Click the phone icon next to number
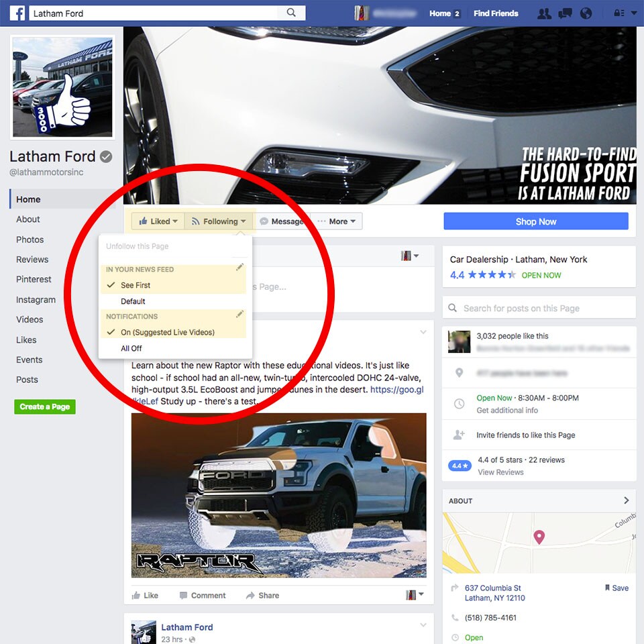This screenshot has height=644, width=644. tap(455, 618)
